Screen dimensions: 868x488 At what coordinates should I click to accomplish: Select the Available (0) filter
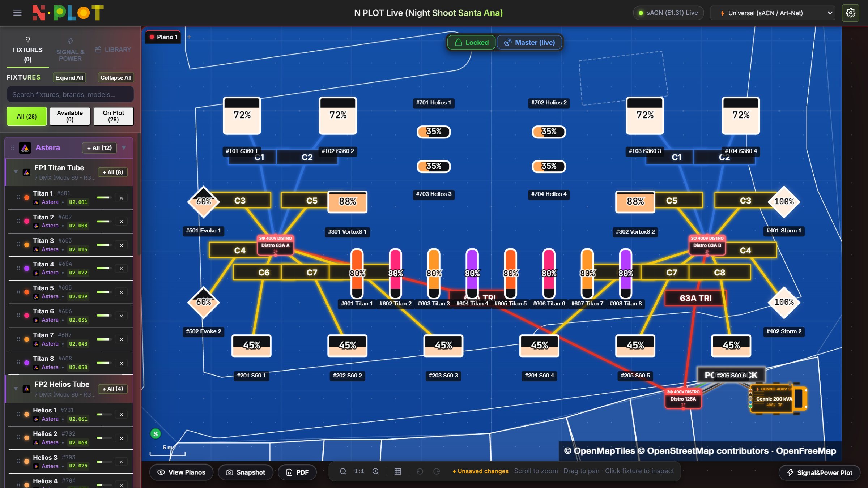click(70, 116)
